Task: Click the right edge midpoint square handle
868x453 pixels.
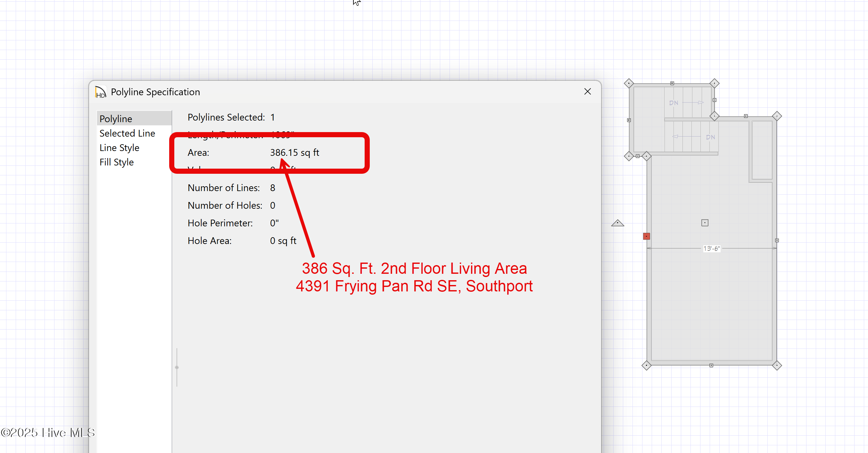Action: point(777,240)
